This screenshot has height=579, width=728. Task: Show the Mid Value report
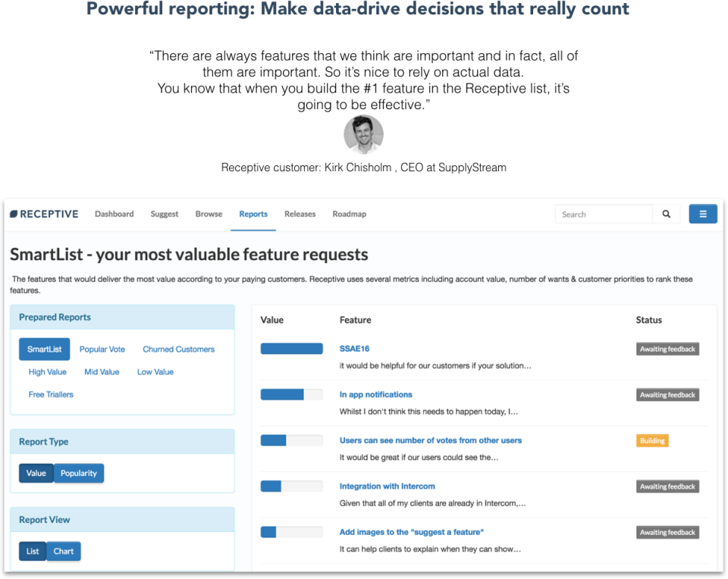(x=102, y=372)
